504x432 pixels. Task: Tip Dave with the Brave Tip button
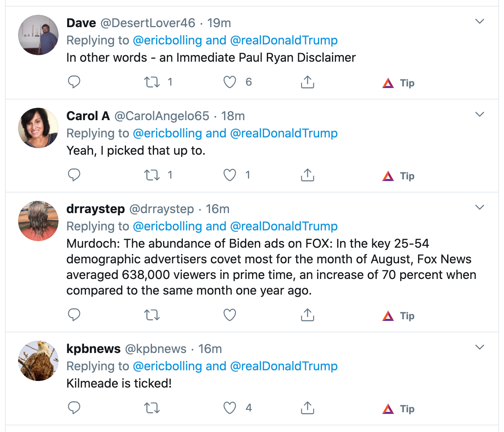pos(399,83)
